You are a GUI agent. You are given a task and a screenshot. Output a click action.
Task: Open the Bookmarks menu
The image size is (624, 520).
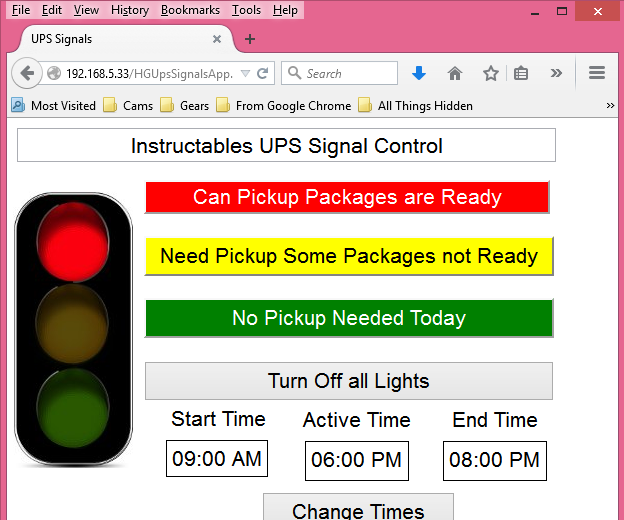(190, 10)
